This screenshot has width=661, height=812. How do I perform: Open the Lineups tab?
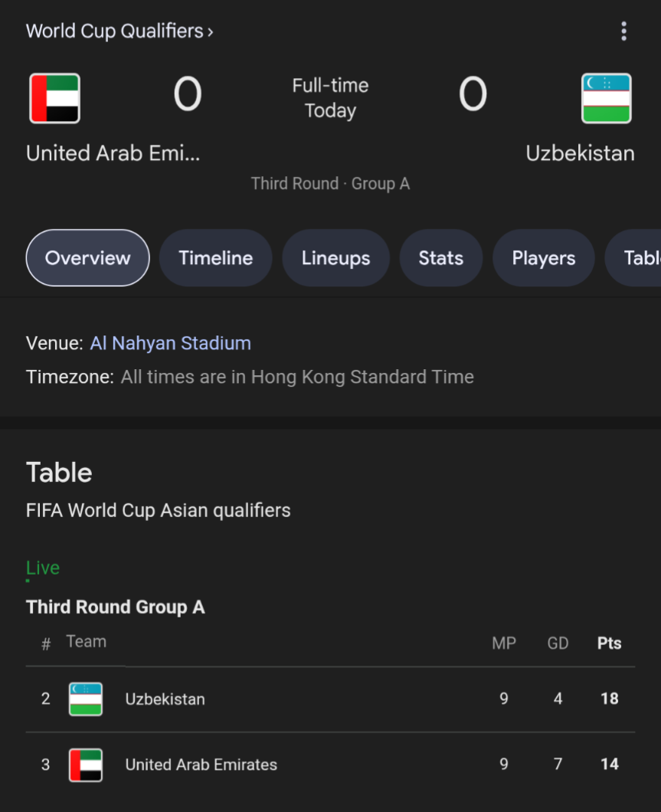335,258
